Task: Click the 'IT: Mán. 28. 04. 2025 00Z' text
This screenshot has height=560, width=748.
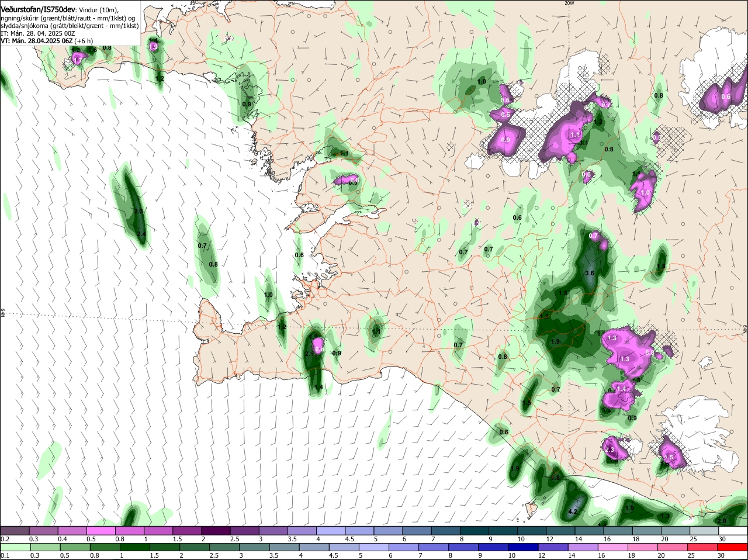Action: (x=38, y=33)
